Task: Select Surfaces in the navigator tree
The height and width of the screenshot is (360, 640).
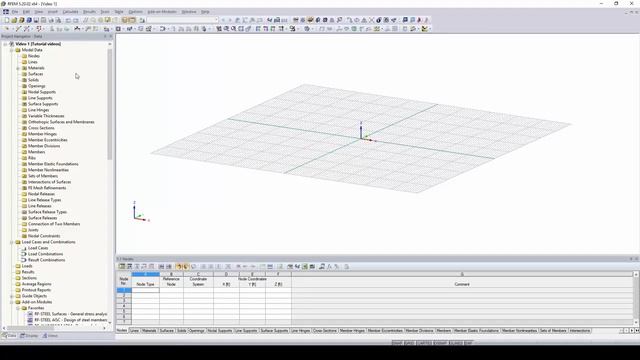Action: pyautogui.click(x=36, y=74)
